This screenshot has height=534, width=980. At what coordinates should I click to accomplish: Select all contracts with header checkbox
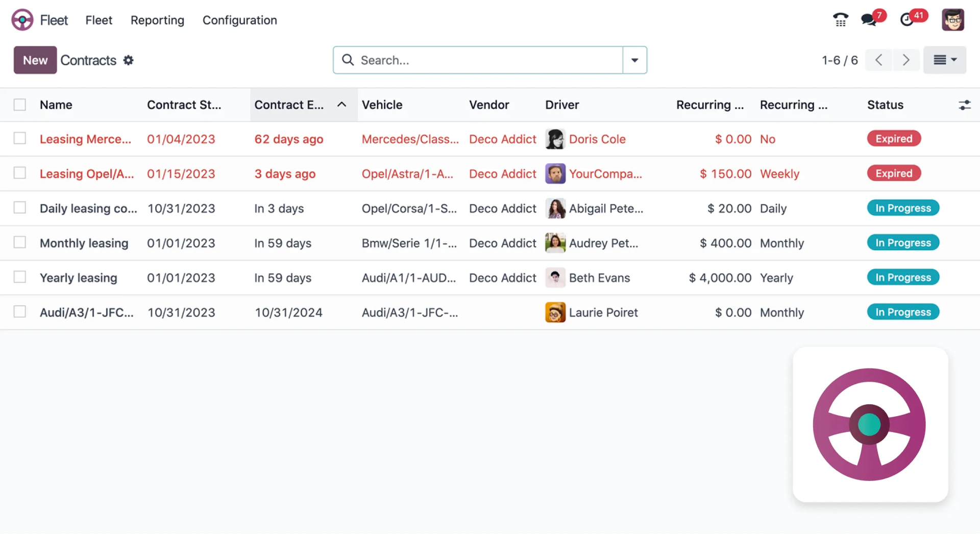click(20, 105)
